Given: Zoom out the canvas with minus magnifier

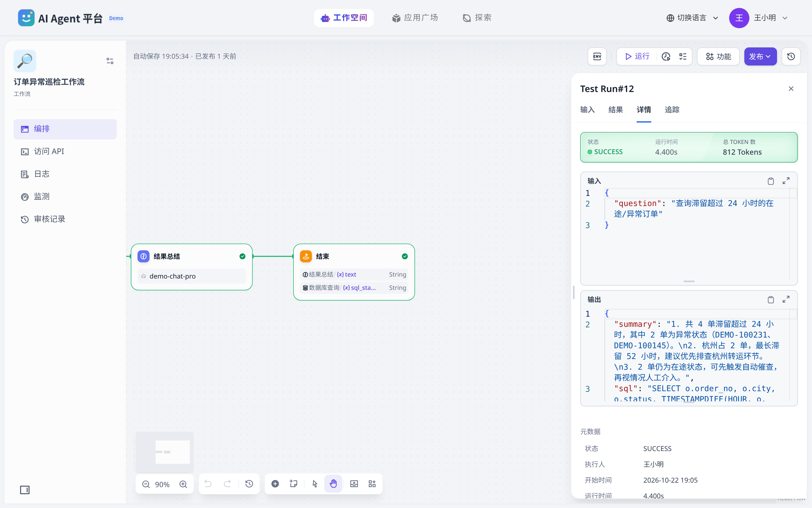Looking at the screenshot, I should click(146, 484).
